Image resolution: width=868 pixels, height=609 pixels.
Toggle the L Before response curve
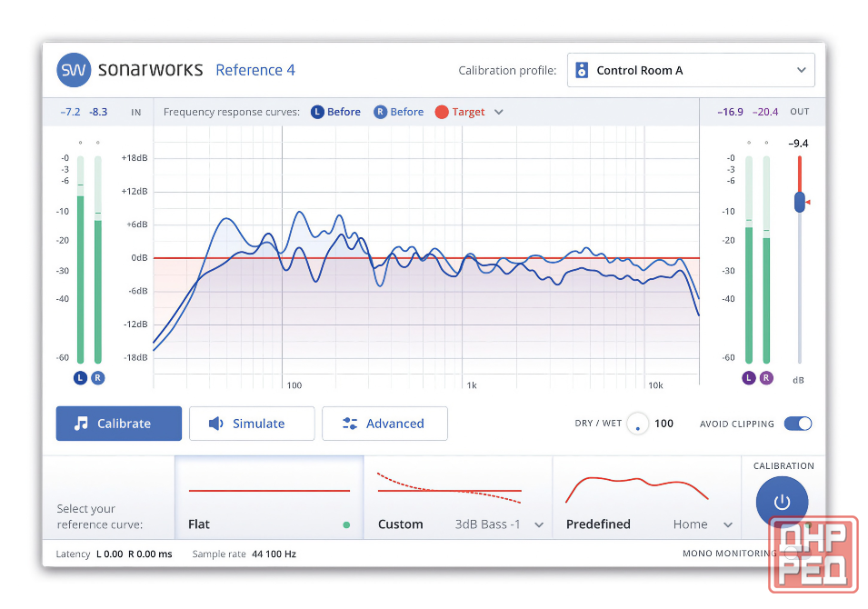pyautogui.click(x=335, y=112)
